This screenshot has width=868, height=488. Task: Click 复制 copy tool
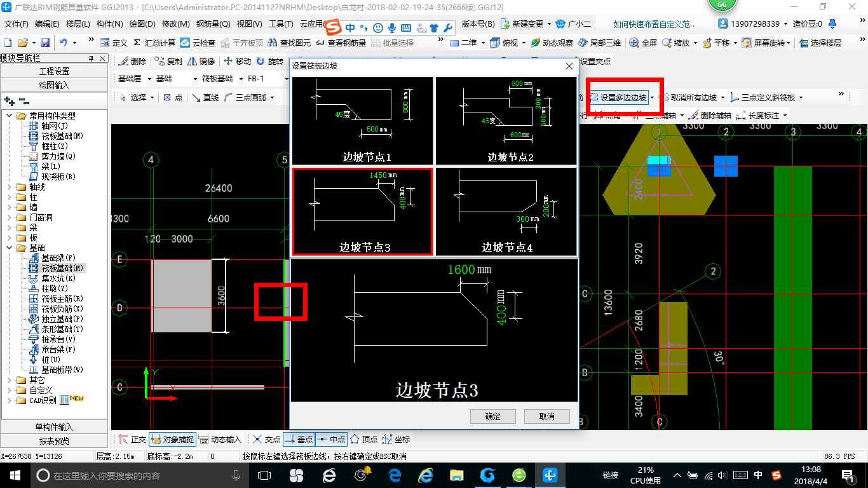tap(168, 62)
